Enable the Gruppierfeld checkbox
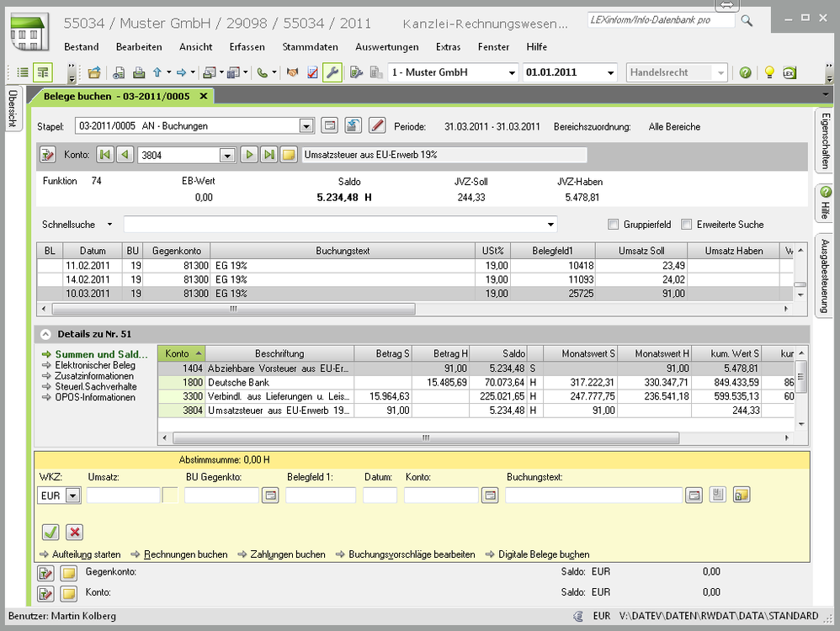Viewport: 840px width, 631px height. click(614, 225)
